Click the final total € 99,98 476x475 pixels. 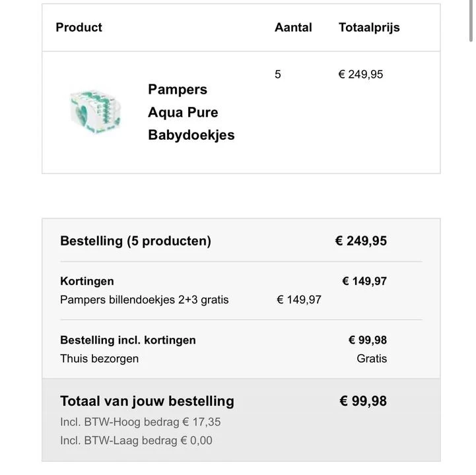pyautogui.click(x=363, y=401)
